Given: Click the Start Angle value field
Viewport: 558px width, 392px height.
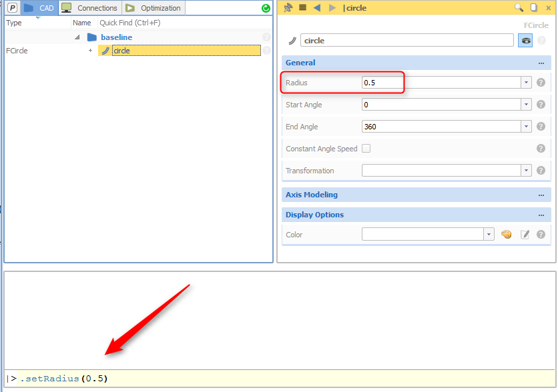Looking at the screenshot, I should pyautogui.click(x=441, y=105).
